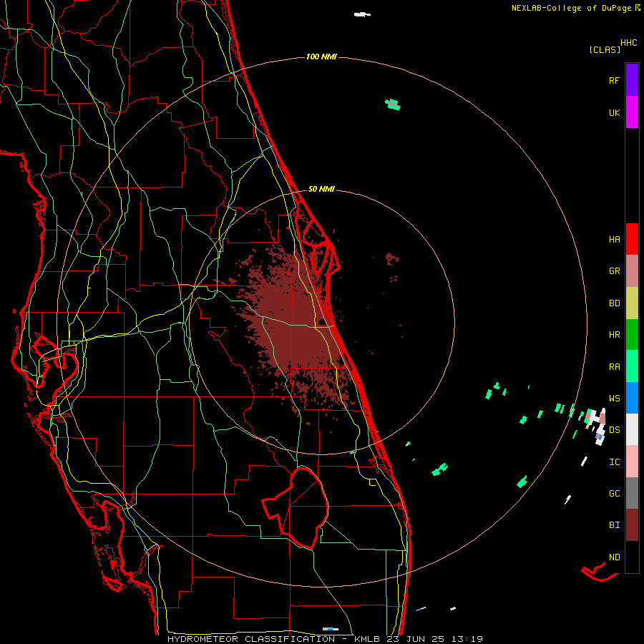Click the RF purple legend swatch
The width and height of the screenshot is (644, 644).
tap(632, 80)
